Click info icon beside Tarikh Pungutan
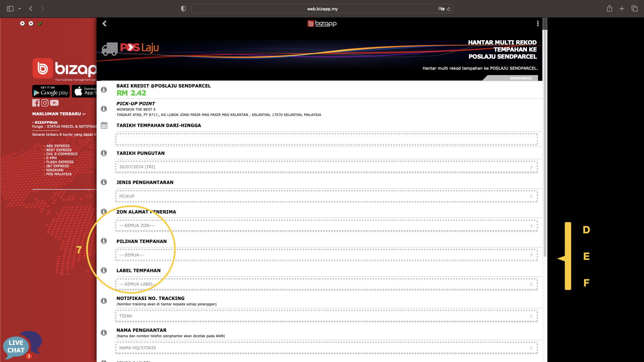 [x=104, y=153]
